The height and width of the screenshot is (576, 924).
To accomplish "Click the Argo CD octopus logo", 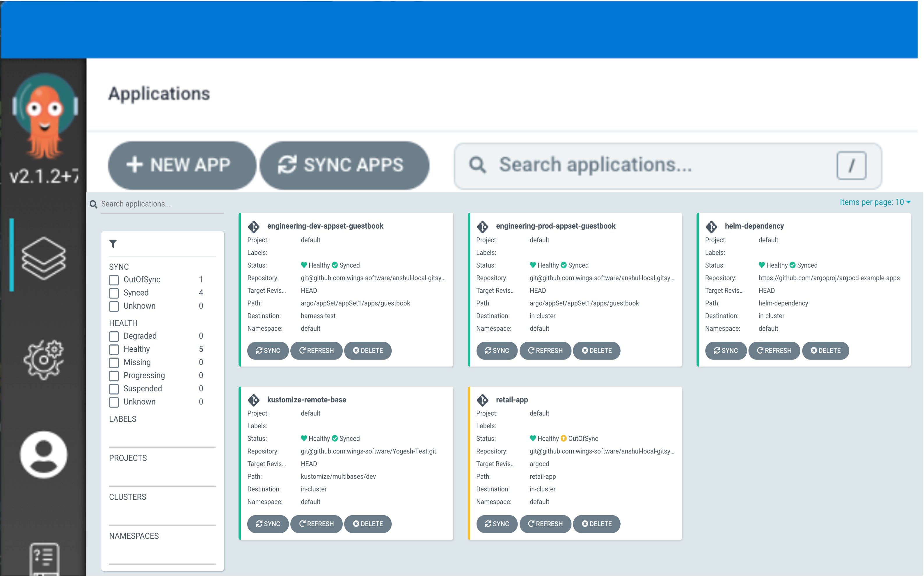I will point(45,115).
